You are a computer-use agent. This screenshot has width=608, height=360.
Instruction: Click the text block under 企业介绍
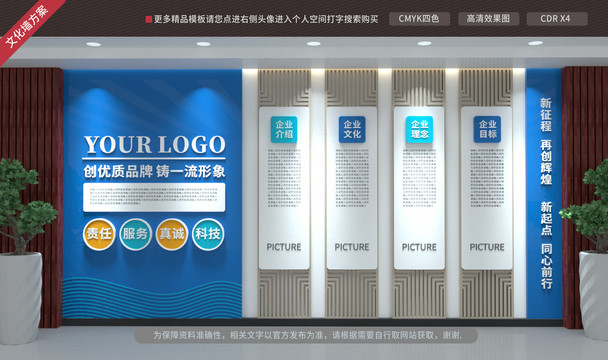pos(284,178)
